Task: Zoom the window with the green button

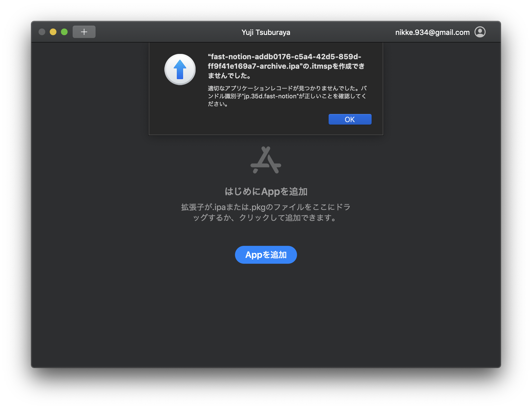Action: click(x=64, y=32)
